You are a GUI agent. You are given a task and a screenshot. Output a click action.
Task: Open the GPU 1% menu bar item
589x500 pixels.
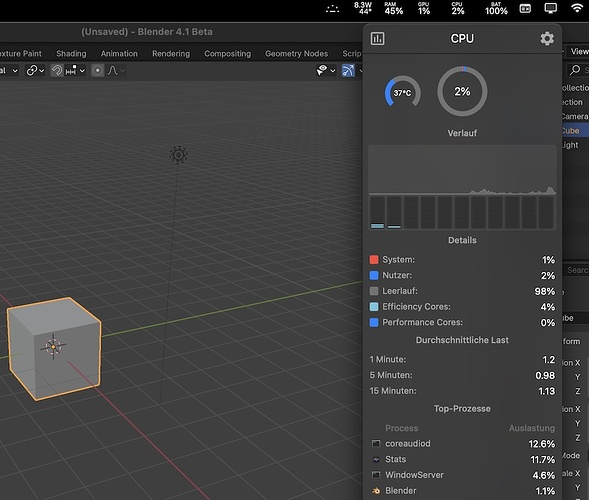424,8
